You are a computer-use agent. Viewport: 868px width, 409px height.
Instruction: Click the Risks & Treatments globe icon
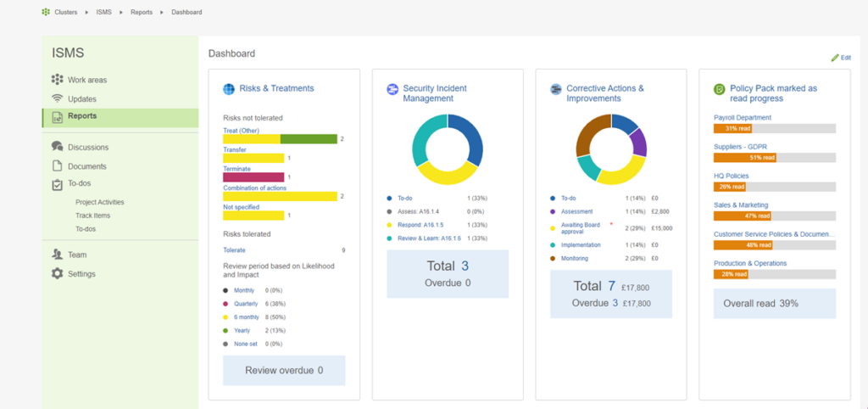point(229,88)
